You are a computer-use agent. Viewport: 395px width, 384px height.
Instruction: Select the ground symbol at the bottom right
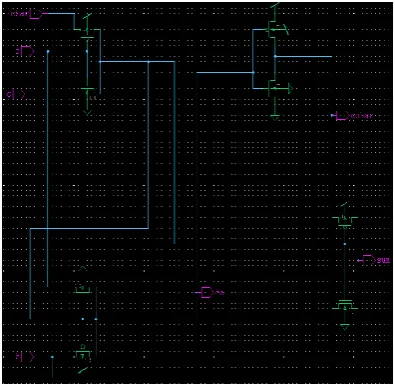point(345,327)
